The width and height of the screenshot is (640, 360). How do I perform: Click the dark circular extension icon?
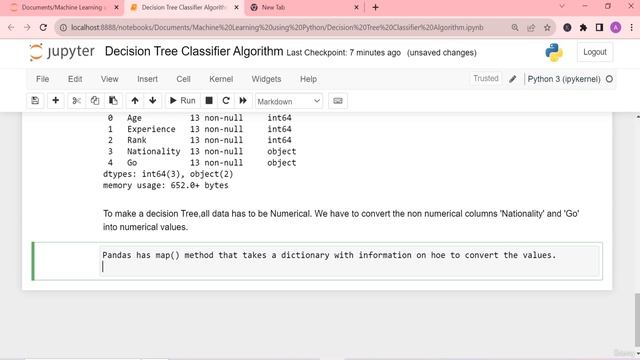click(567, 27)
